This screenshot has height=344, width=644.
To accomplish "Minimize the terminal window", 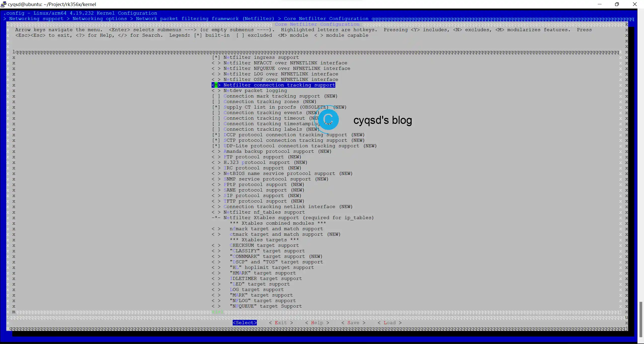I will (x=600, y=4).
